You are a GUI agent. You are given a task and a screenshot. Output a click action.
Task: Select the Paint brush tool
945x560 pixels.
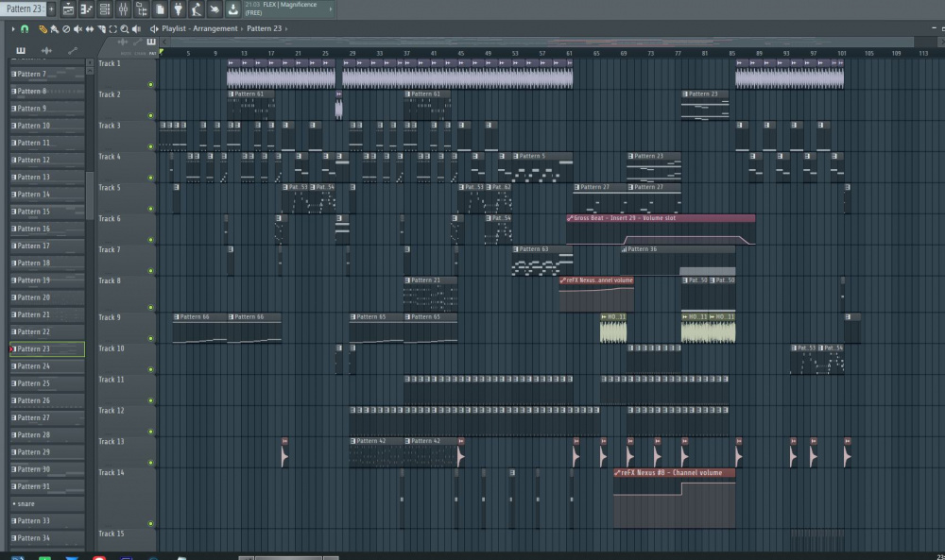pos(55,29)
